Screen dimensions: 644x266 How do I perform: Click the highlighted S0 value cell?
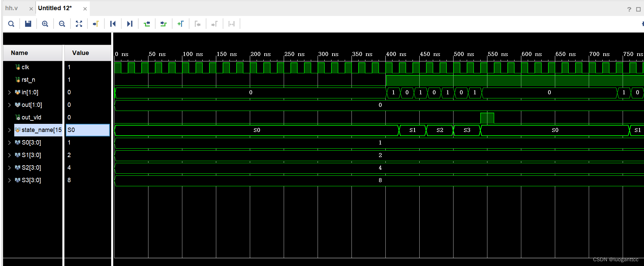pos(88,130)
